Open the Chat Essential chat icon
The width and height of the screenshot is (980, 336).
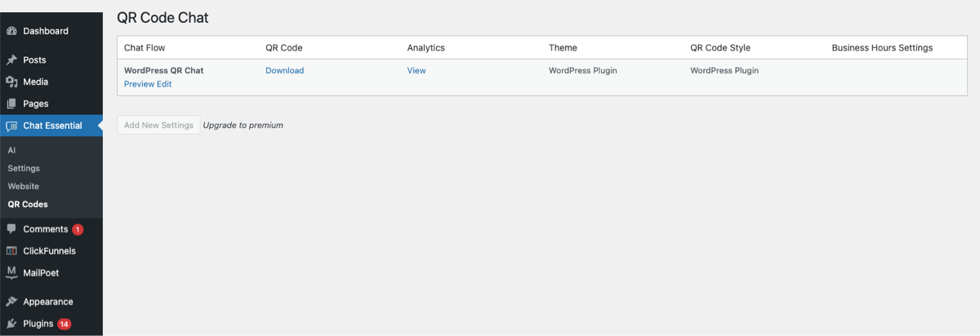[x=11, y=126]
